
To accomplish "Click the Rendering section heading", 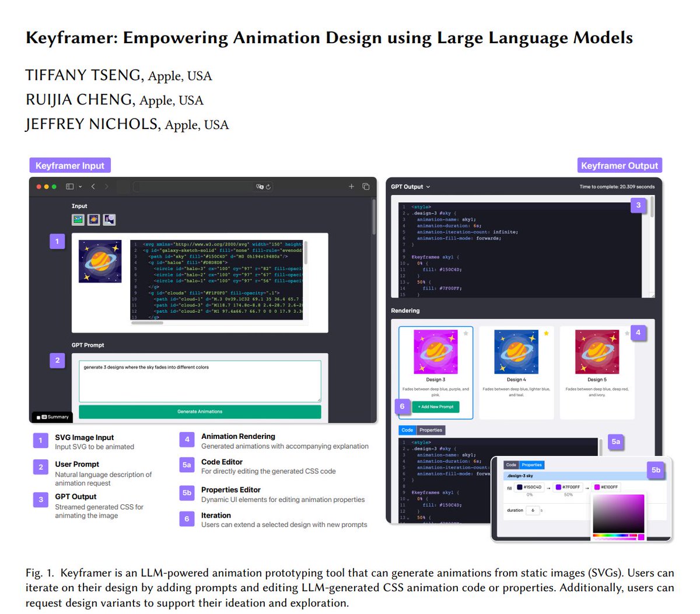I will (x=405, y=311).
